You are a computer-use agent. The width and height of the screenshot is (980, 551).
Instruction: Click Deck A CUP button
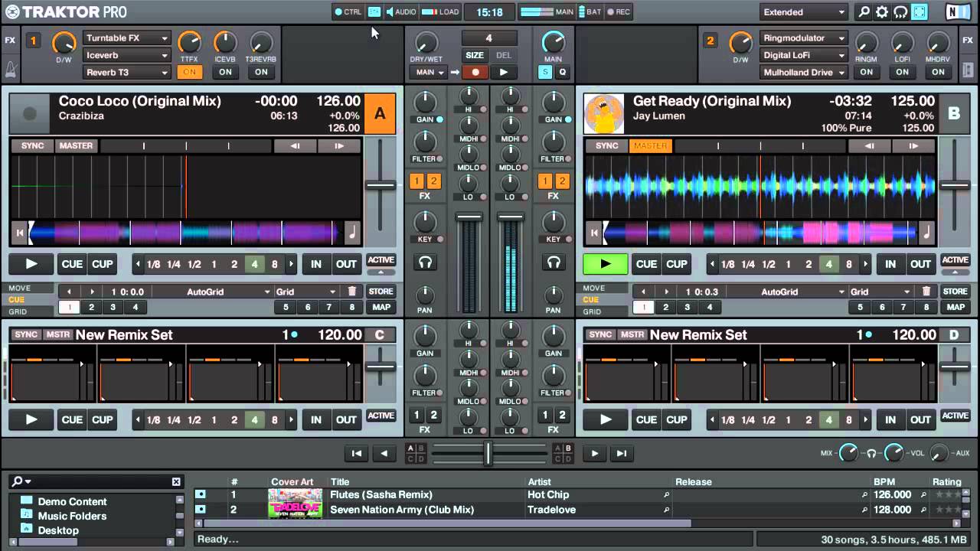[102, 264]
